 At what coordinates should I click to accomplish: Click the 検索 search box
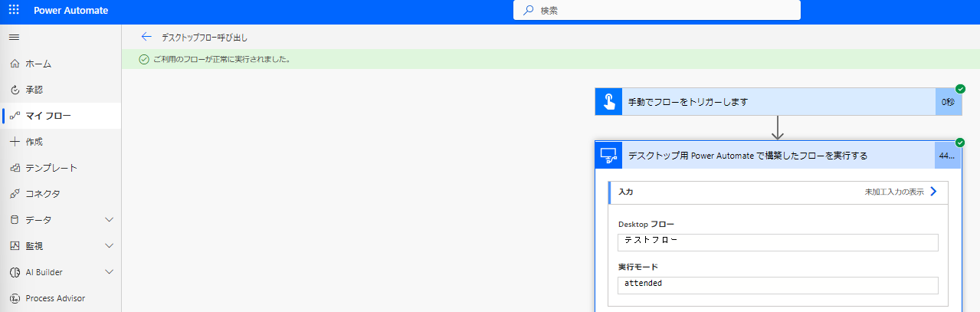[657, 11]
